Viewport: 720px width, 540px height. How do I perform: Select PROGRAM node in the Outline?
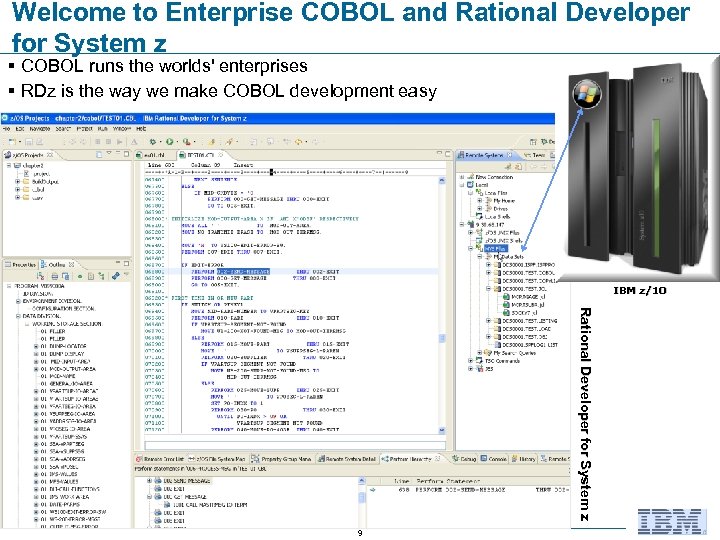(x=39, y=286)
